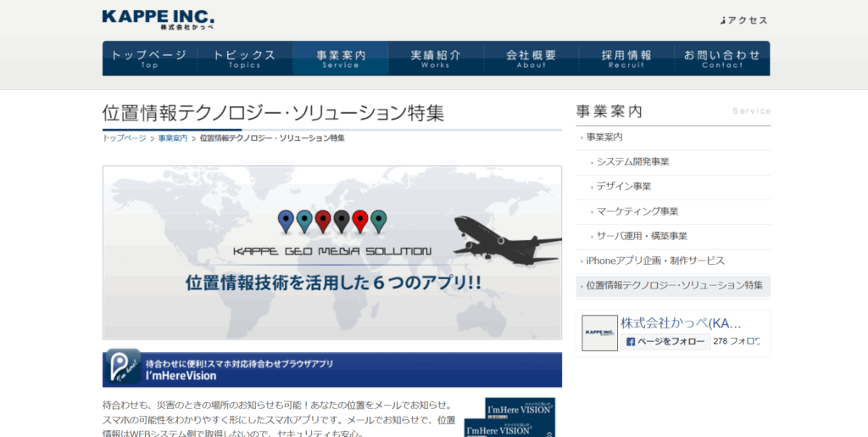The width and height of the screenshot is (868, 437).
Task: Click the ページをフォロー Facebook button
Action: point(665,342)
